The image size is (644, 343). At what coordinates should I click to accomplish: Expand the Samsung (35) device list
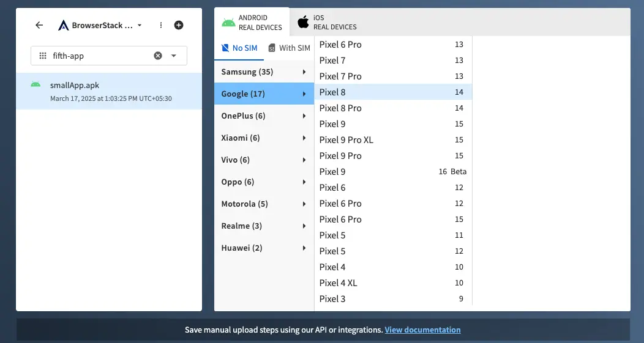click(x=264, y=72)
